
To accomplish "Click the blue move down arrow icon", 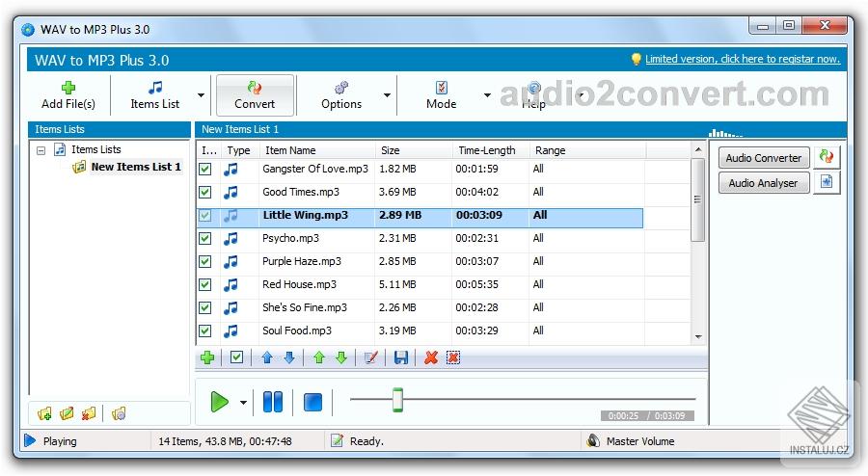I will (x=289, y=357).
